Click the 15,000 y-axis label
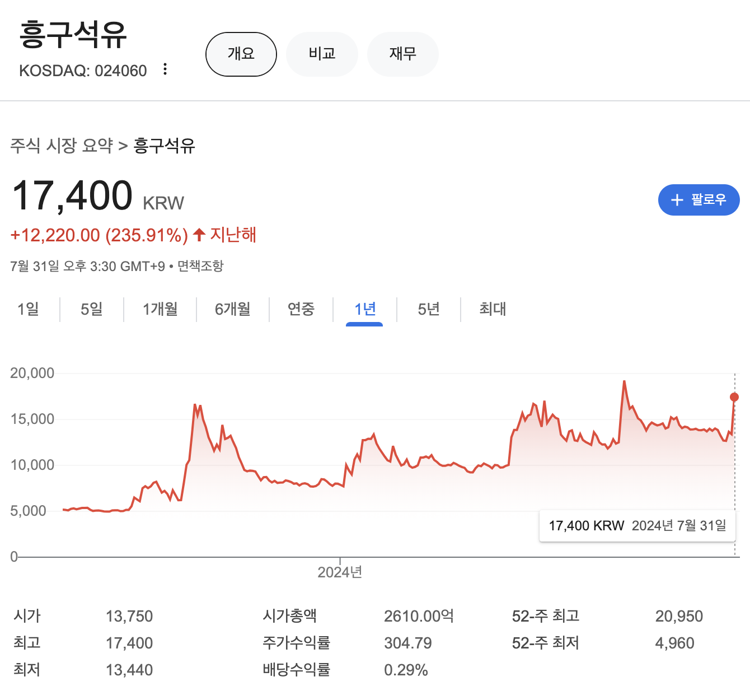The image size is (750, 700). 32,419
